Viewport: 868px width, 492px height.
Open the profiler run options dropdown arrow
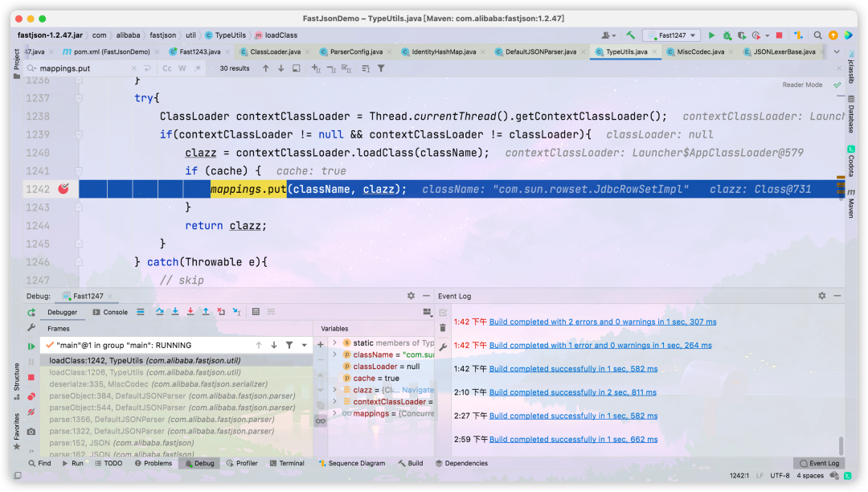(768, 35)
